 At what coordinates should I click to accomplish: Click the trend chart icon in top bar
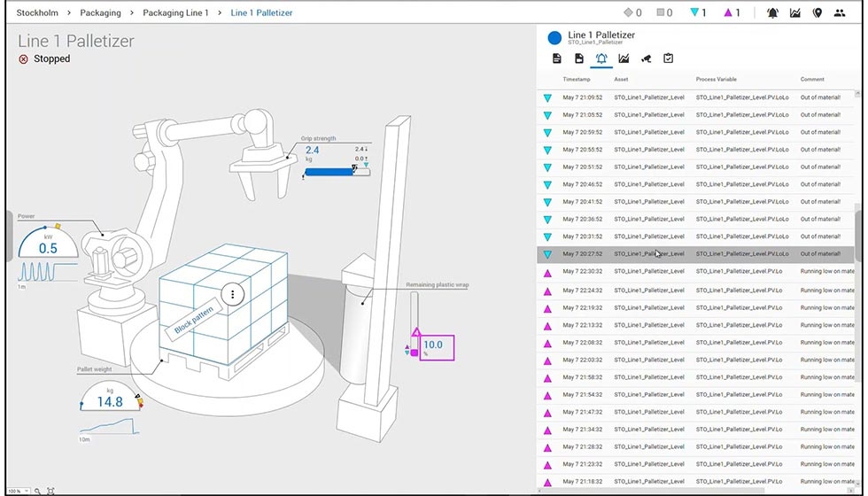pos(794,12)
